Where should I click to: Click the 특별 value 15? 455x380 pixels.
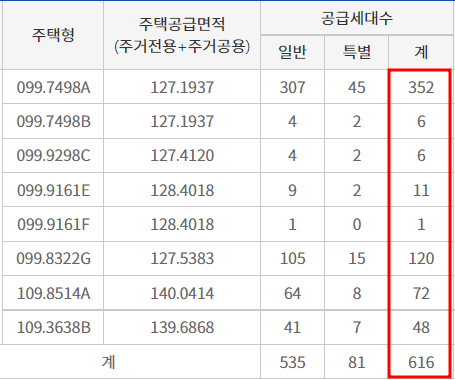tap(357, 259)
